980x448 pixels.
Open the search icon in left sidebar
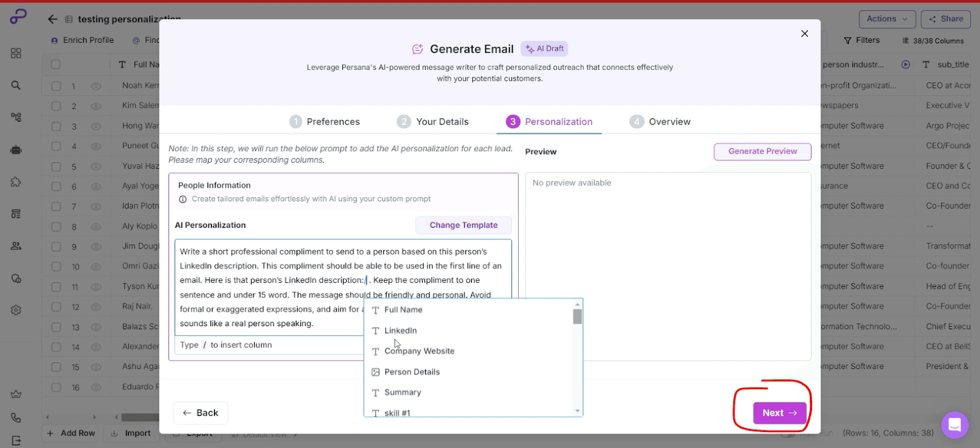[x=16, y=85]
